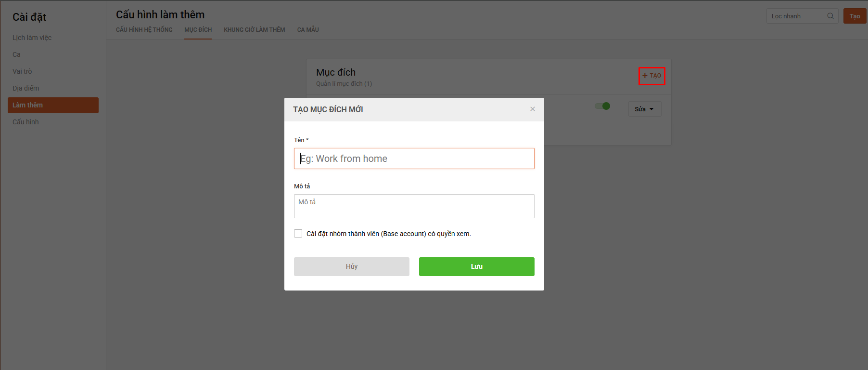Close the Tạo mục đích mới dialog
Screen dimensions: 868x370
(532, 109)
